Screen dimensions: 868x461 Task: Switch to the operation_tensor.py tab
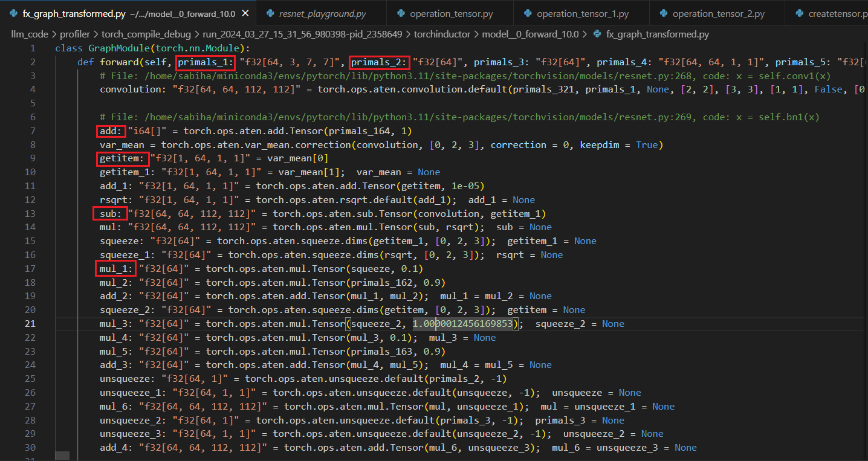point(445,13)
